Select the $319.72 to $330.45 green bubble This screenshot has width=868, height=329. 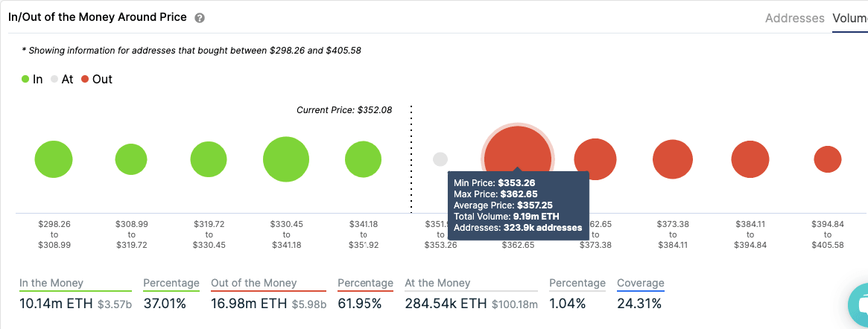(x=209, y=159)
